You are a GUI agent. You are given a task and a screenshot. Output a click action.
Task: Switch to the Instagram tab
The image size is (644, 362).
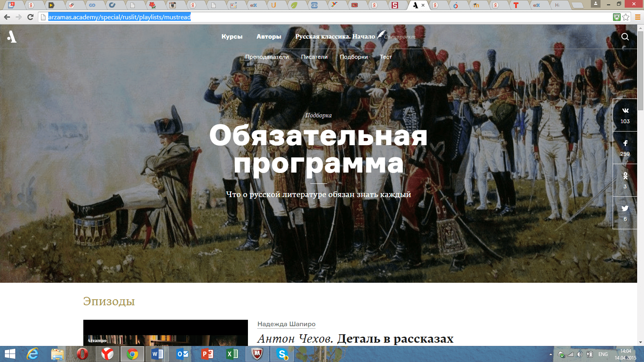(173, 5)
